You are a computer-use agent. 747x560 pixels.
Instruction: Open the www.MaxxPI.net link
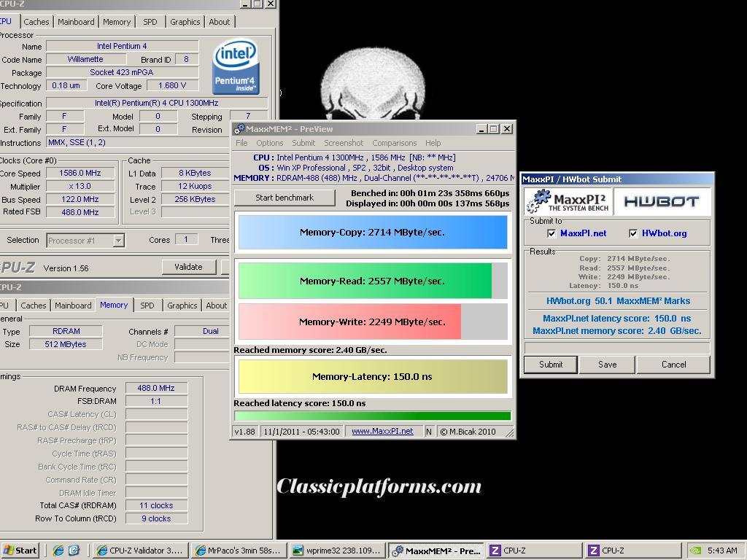tap(382, 432)
